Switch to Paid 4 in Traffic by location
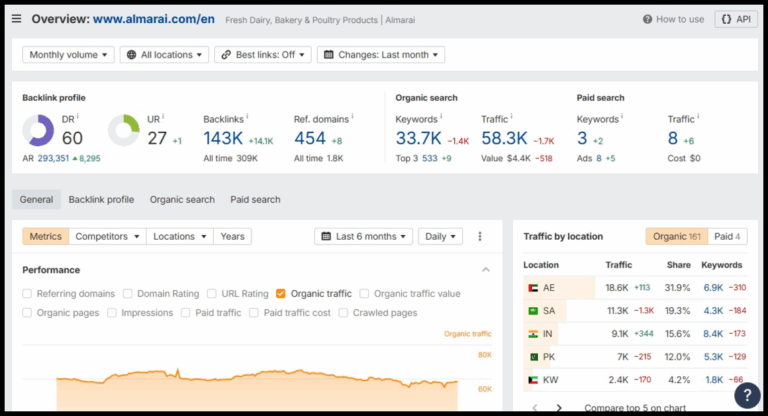Screen dimensions: 768x416 coord(727,236)
